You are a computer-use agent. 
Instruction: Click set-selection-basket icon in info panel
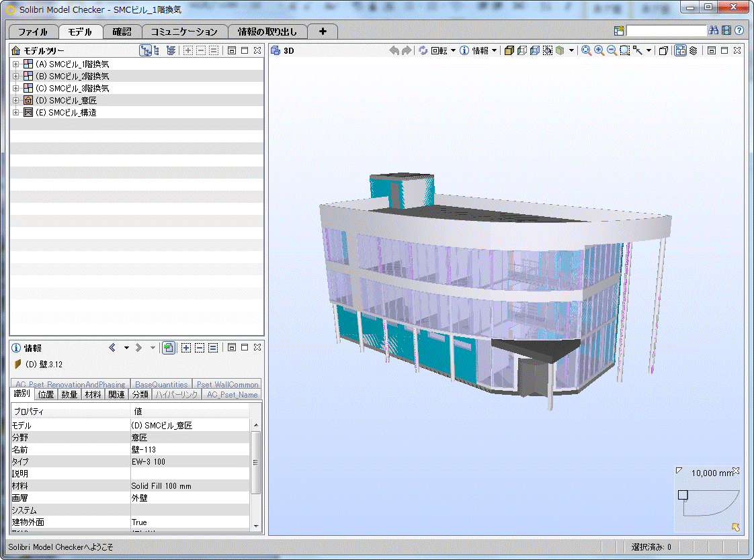click(213, 347)
